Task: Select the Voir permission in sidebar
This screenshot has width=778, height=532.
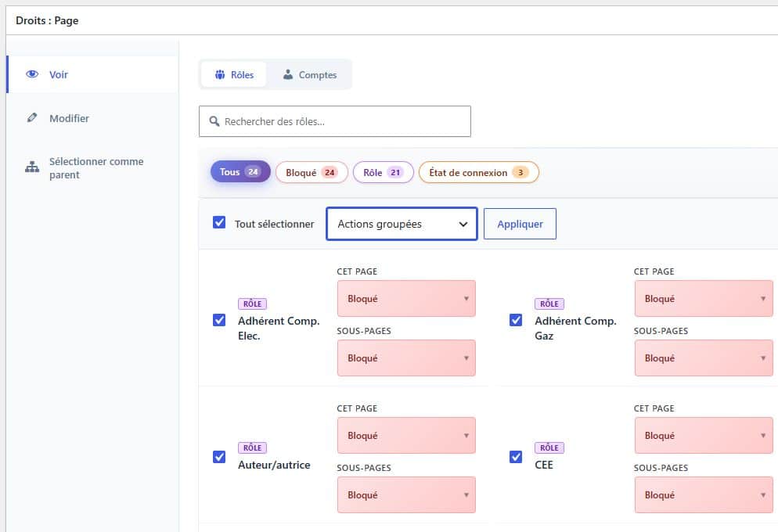Action: tap(92, 74)
